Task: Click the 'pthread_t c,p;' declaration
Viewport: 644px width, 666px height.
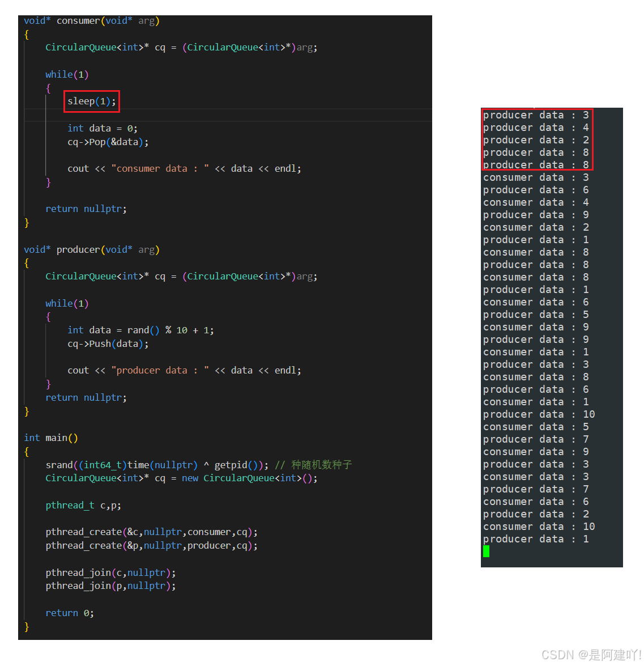Action: (83, 506)
